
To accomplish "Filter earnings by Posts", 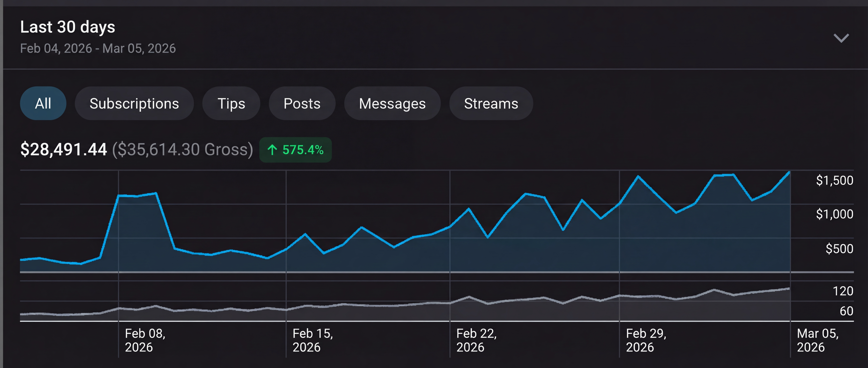I will click(302, 103).
